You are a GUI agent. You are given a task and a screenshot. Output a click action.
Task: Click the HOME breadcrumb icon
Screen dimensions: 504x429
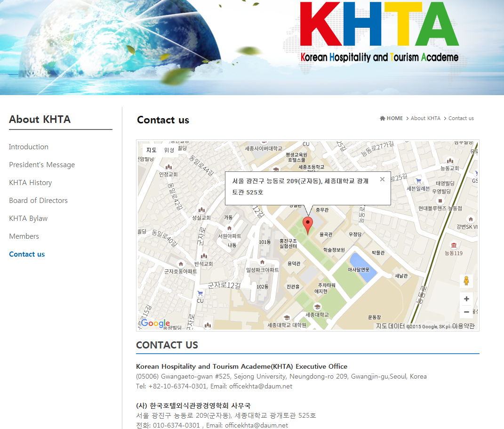click(x=383, y=118)
